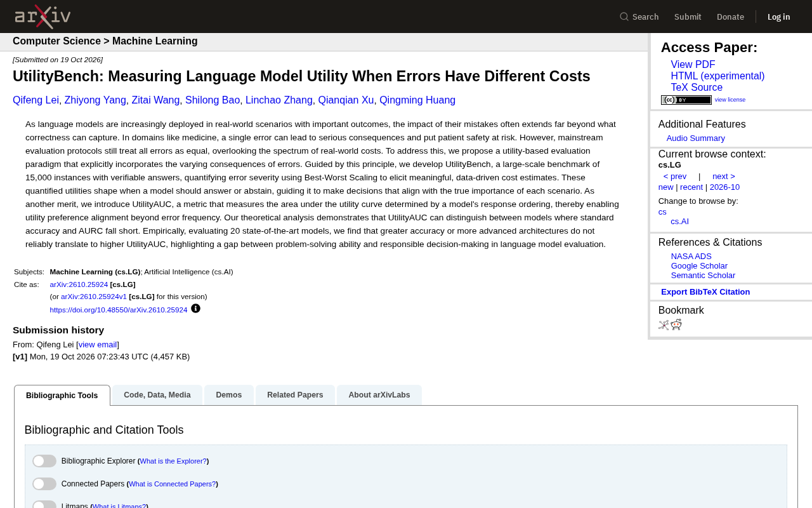812x508 pixels.
Task: Open the arXiv:2610.25924v1 version link
Action: [94, 297]
